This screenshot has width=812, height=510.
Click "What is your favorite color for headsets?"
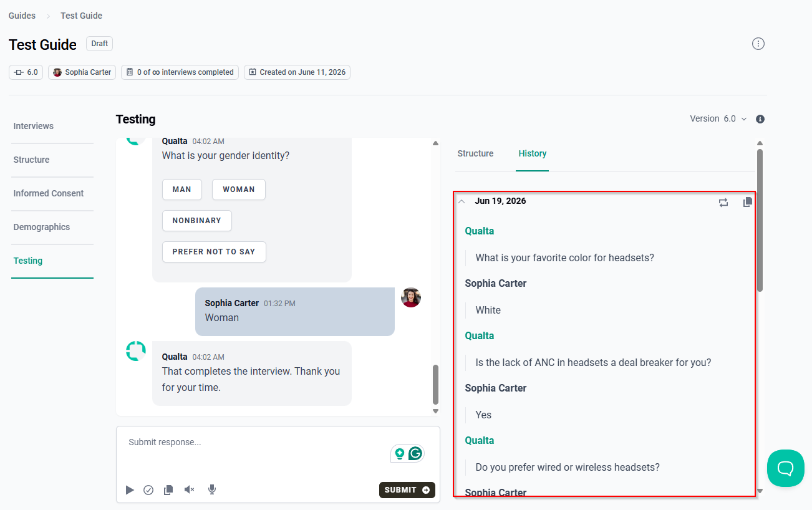coord(565,258)
